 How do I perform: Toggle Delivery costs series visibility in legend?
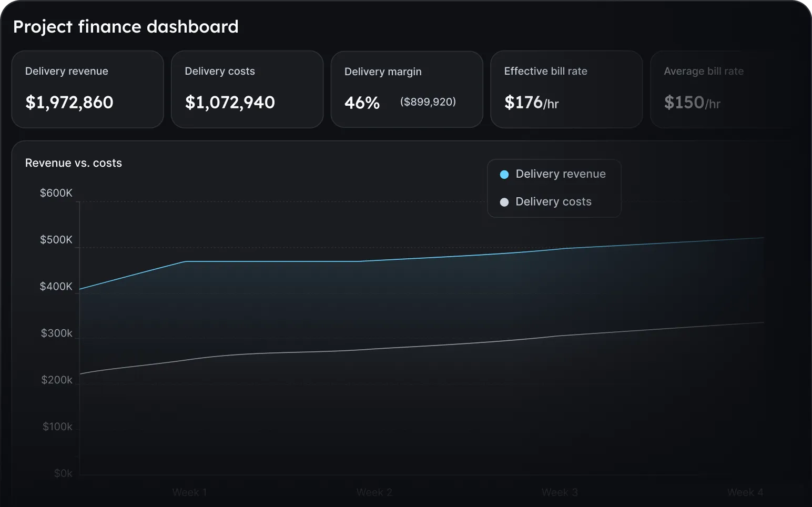click(x=554, y=201)
